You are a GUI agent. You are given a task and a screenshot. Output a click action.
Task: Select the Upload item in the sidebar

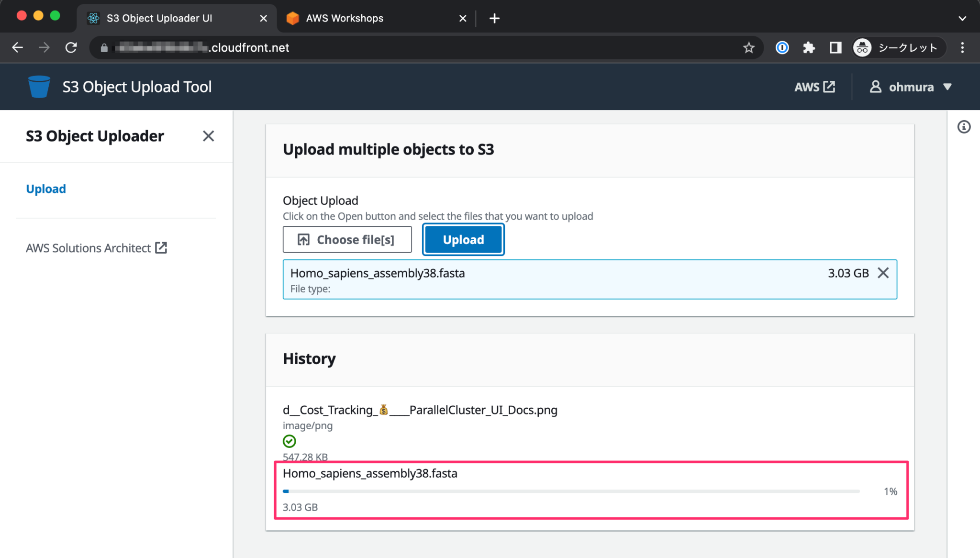pyautogui.click(x=45, y=189)
